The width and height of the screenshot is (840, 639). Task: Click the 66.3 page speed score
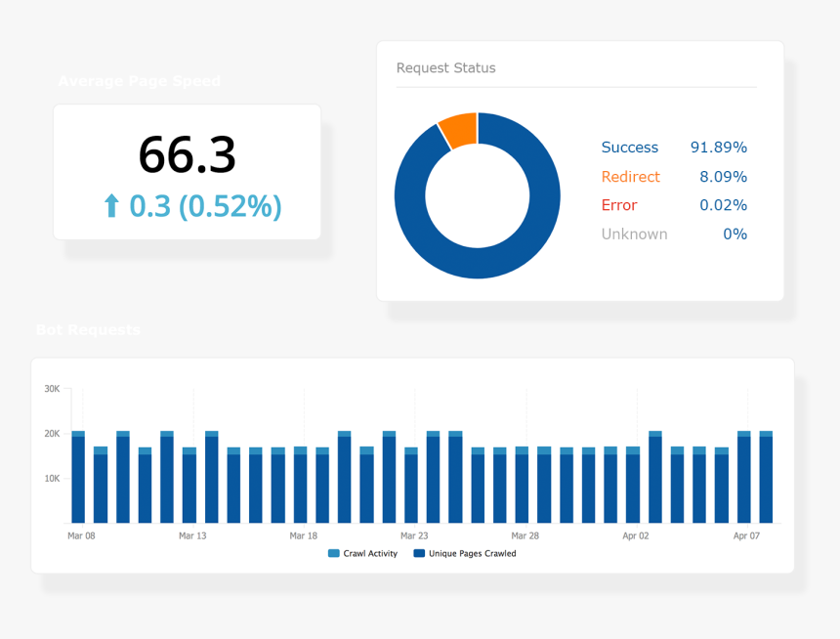(187, 155)
